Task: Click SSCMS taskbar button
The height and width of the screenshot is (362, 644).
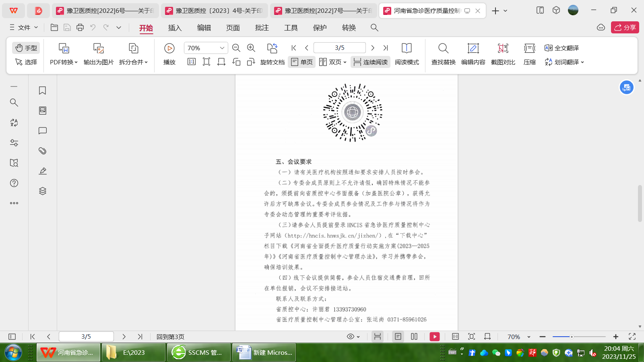Action: [x=199, y=352]
